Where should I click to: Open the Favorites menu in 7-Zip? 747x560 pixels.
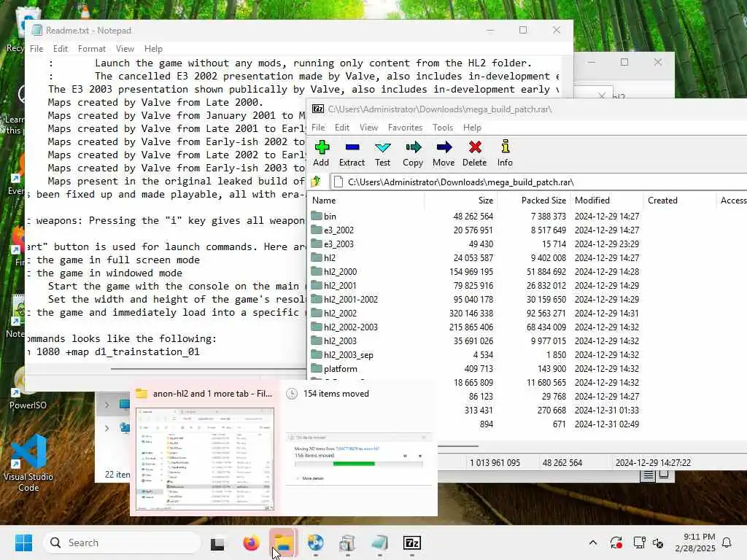click(x=405, y=128)
